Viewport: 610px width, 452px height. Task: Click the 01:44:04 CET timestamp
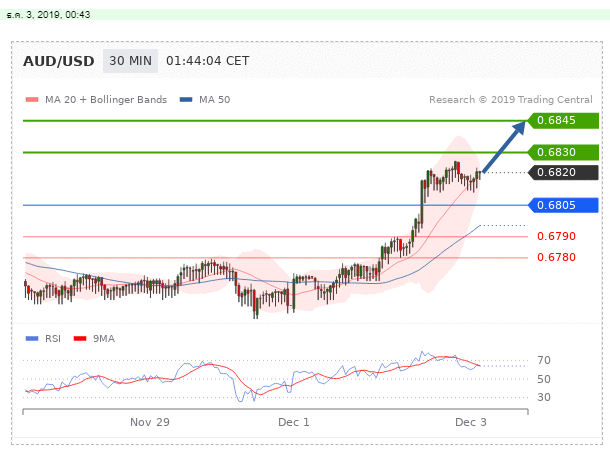coord(207,61)
